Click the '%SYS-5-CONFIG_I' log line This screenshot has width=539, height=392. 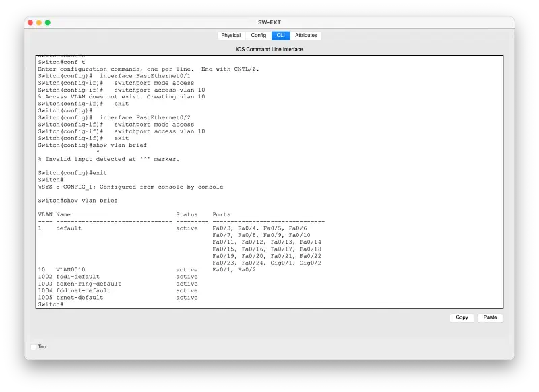131,187
